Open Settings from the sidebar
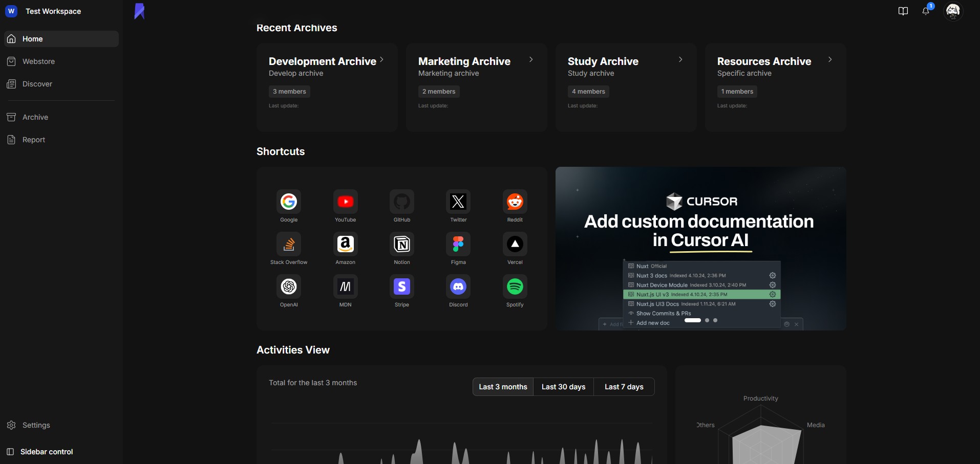This screenshot has height=464, width=980. [36, 425]
